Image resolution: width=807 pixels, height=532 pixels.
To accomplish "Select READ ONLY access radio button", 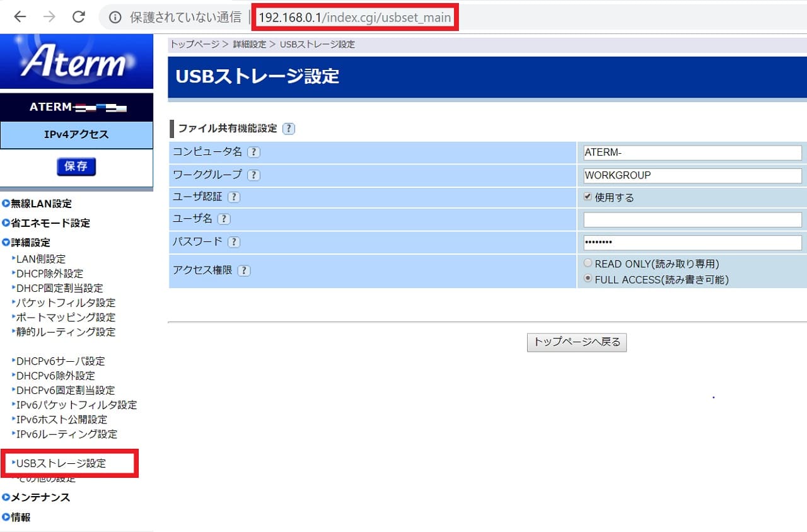I will tap(588, 263).
